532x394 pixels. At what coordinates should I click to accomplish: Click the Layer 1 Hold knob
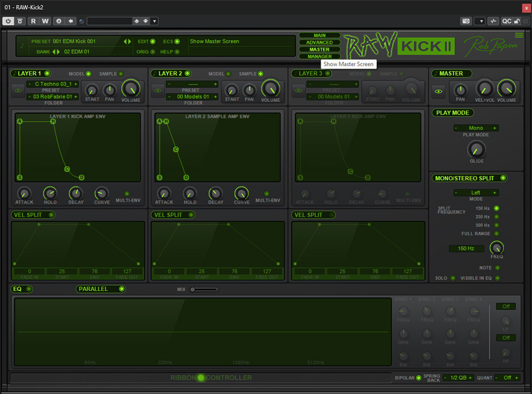50,193
